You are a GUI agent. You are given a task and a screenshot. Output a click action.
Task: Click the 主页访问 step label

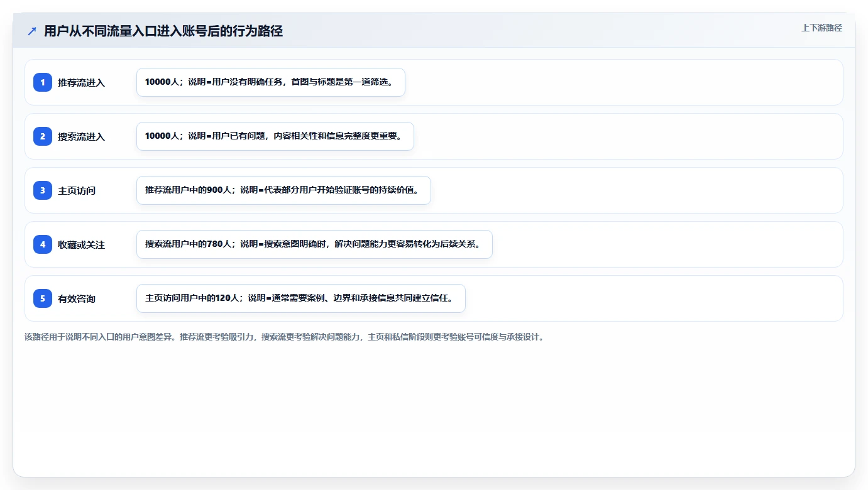pos(77,191)
